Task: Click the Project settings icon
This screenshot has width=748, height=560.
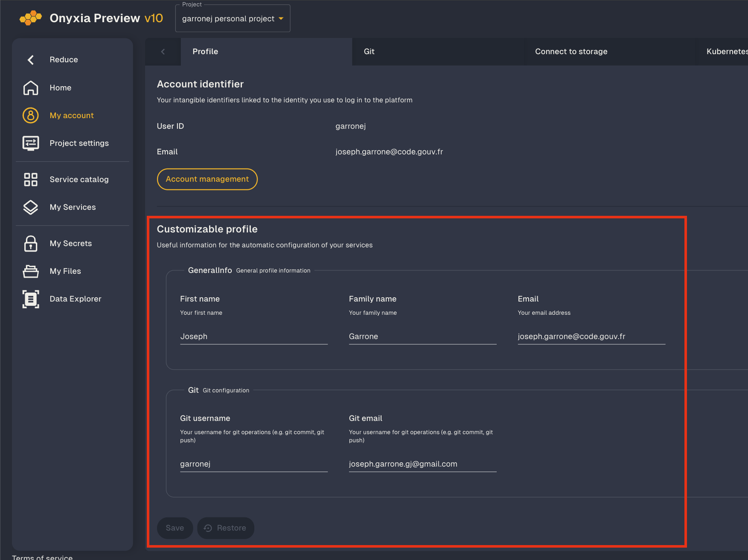Action: pyautogui.click(x=31, y=143)
